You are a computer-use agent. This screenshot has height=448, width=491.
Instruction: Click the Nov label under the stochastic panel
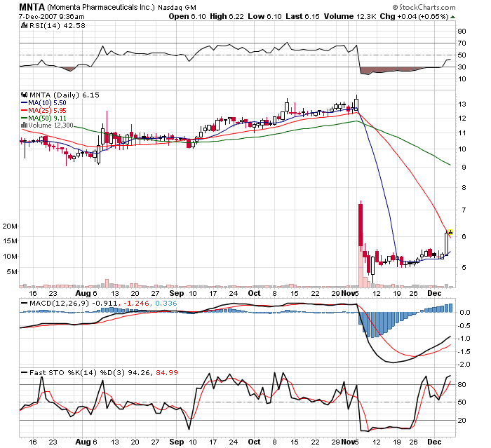pos(348,442)
